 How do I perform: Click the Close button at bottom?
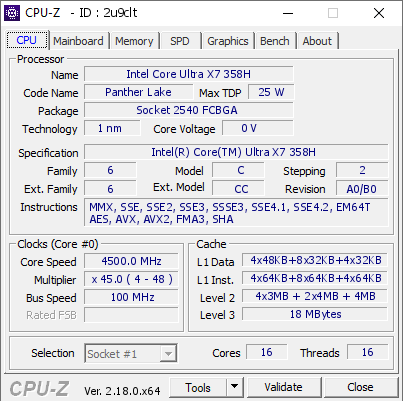point(360,387)
